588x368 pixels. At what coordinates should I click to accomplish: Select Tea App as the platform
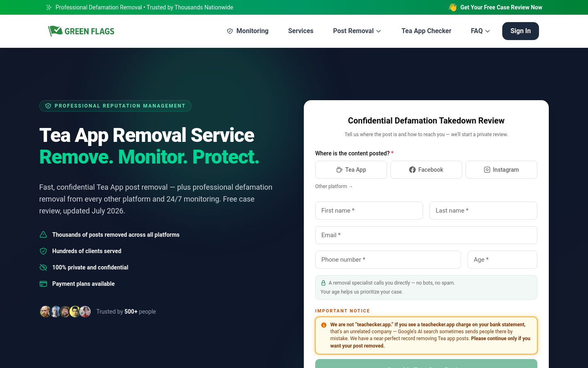coord(351,170)
